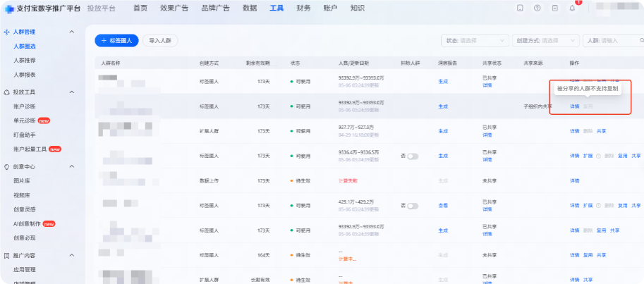Viewport: 644px width, 284px height.
Task: Click 详情 action in 计算失败 row
Action: 574,181
